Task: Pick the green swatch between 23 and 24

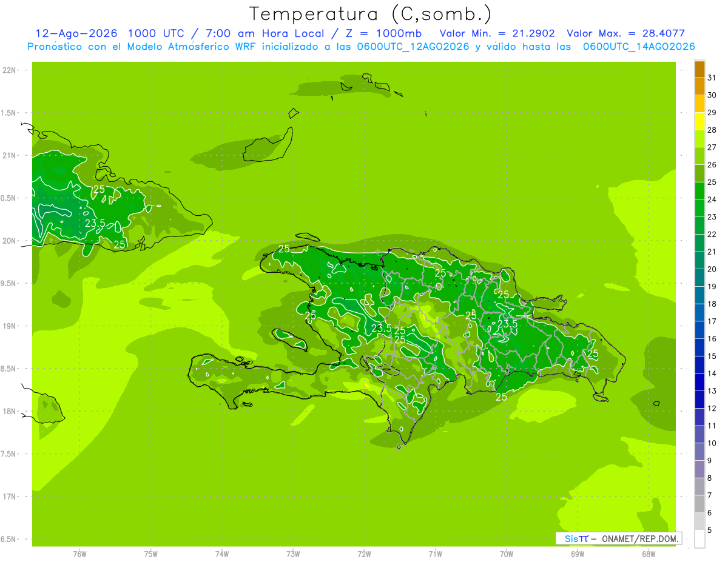Action: click(699, 208)
